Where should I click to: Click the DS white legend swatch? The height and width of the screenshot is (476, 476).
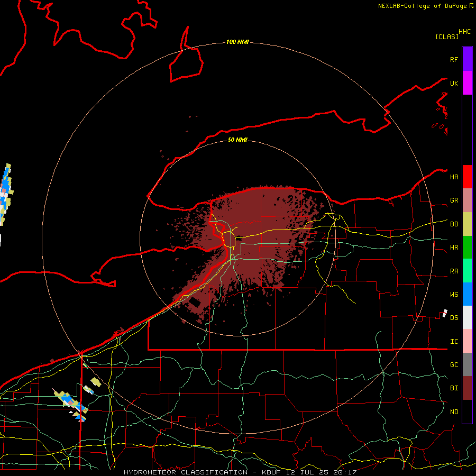click(x=467, y=317)
